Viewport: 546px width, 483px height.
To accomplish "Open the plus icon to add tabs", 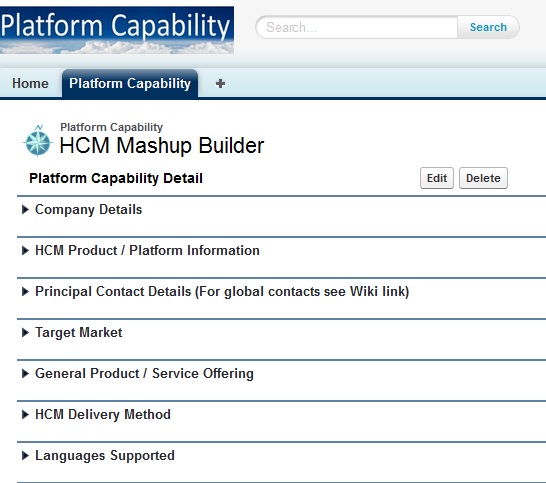I will pos(220,84).
